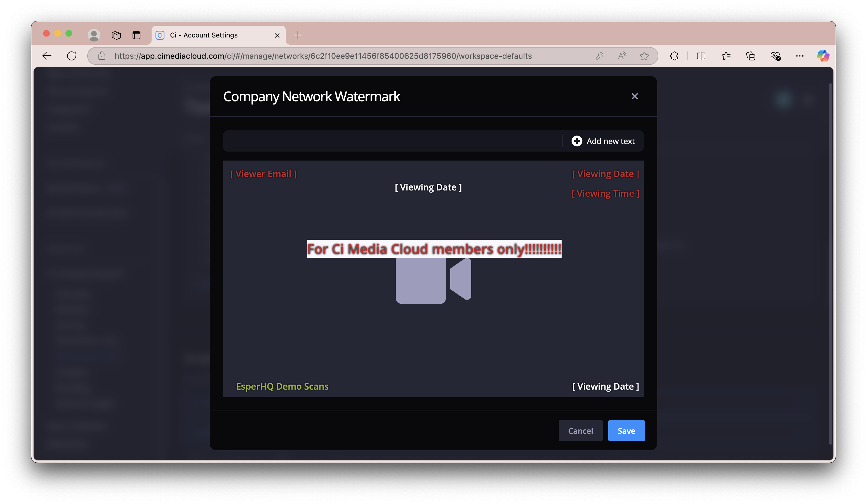Close the Company Network Watermark dialog
The height and width of the screenshot is (504, 867).
pos(634,96)
